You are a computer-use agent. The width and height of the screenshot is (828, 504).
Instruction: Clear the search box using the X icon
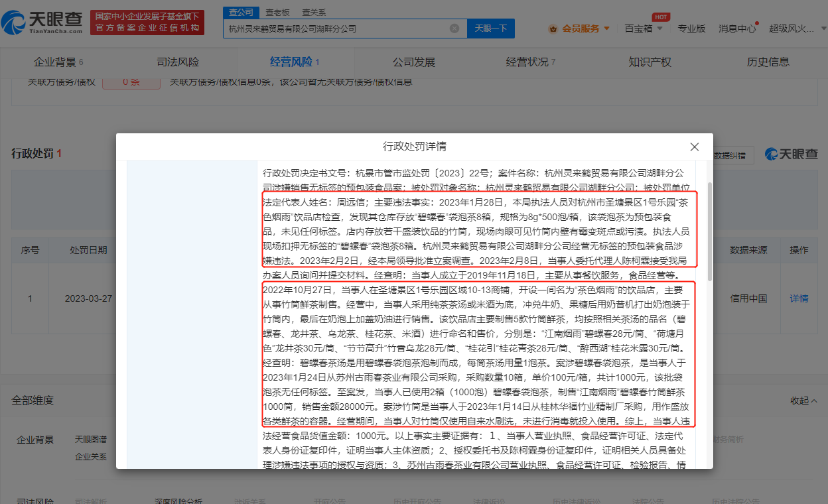coord(454,29)
